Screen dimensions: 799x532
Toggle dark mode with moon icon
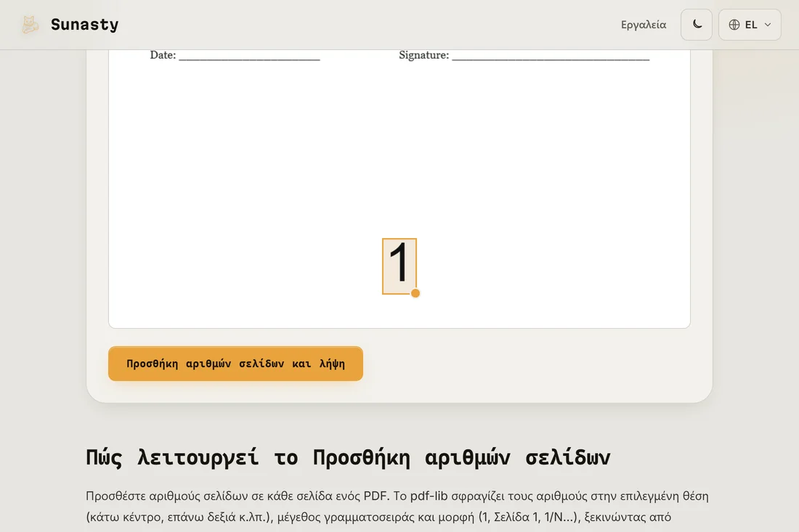point(697,25)
